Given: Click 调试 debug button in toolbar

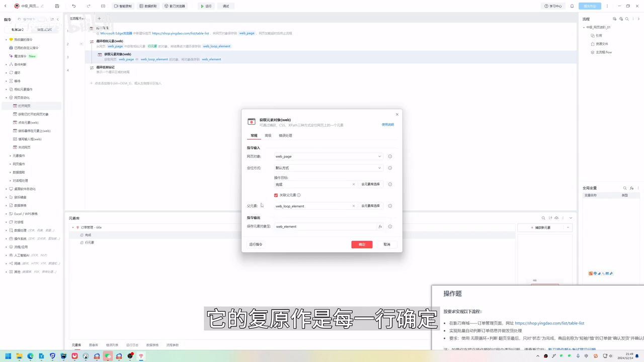Looking at the screenshot, I should pos(226,6).
